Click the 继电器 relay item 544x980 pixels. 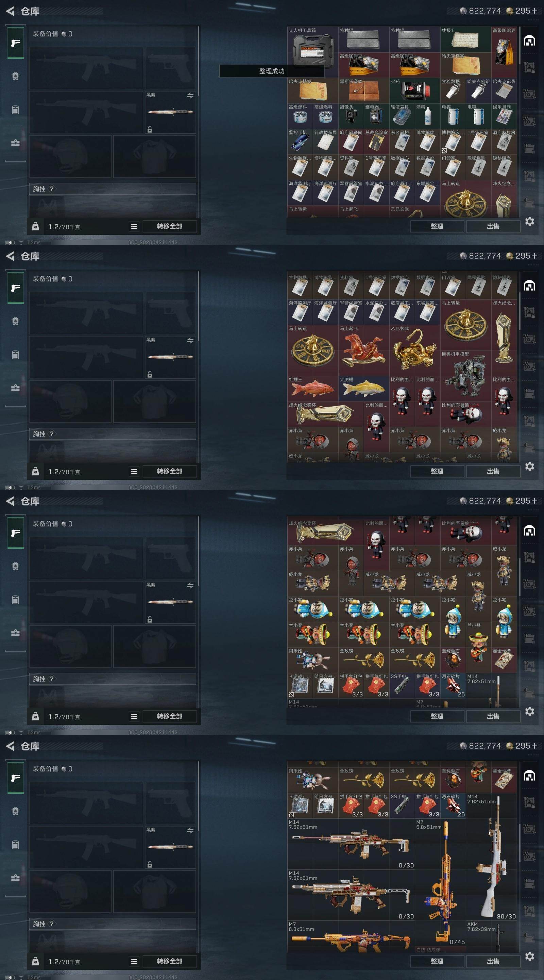coord(376,116)
